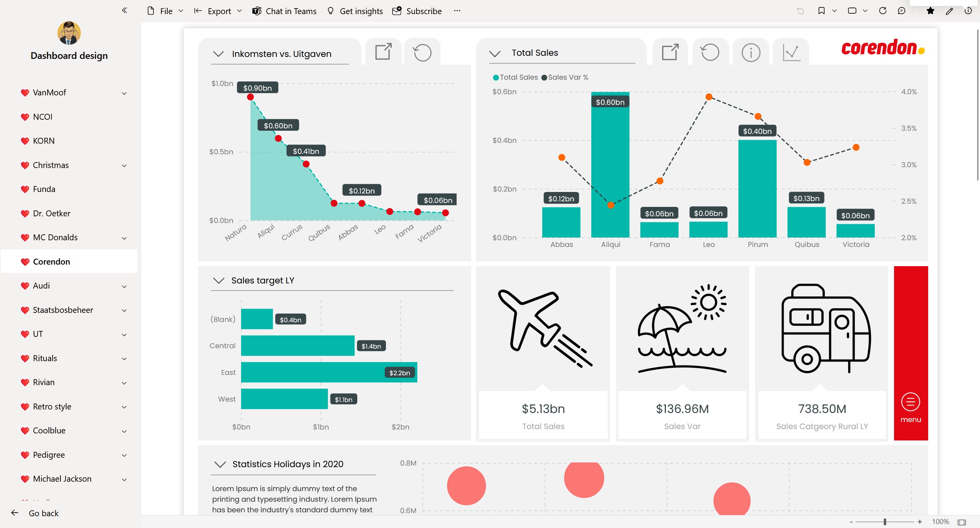Collapse the navigation pane with double chevron
The height and width of the screenshot is (528, 980).
[x=124, y=11]
